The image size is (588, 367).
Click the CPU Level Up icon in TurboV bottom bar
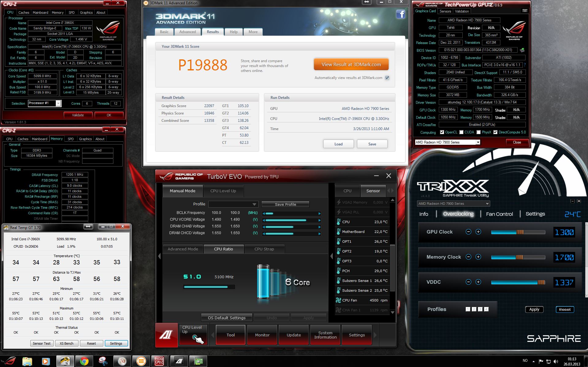193,335
